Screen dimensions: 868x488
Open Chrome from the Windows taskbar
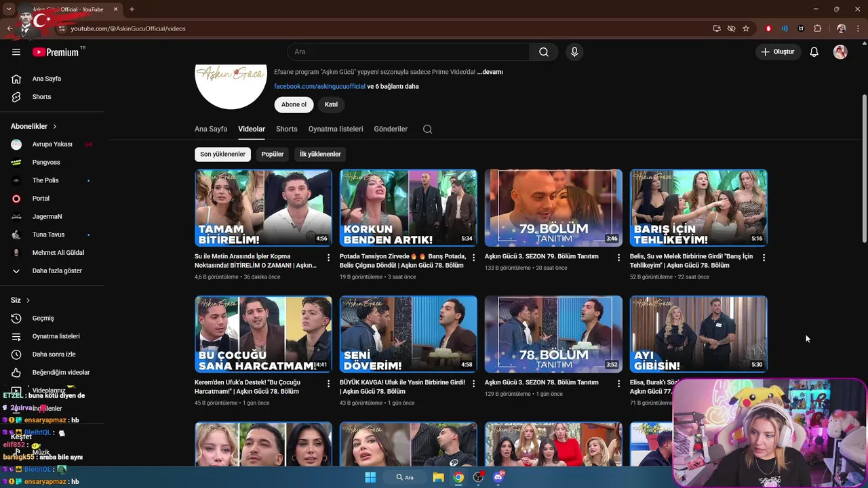458,477
